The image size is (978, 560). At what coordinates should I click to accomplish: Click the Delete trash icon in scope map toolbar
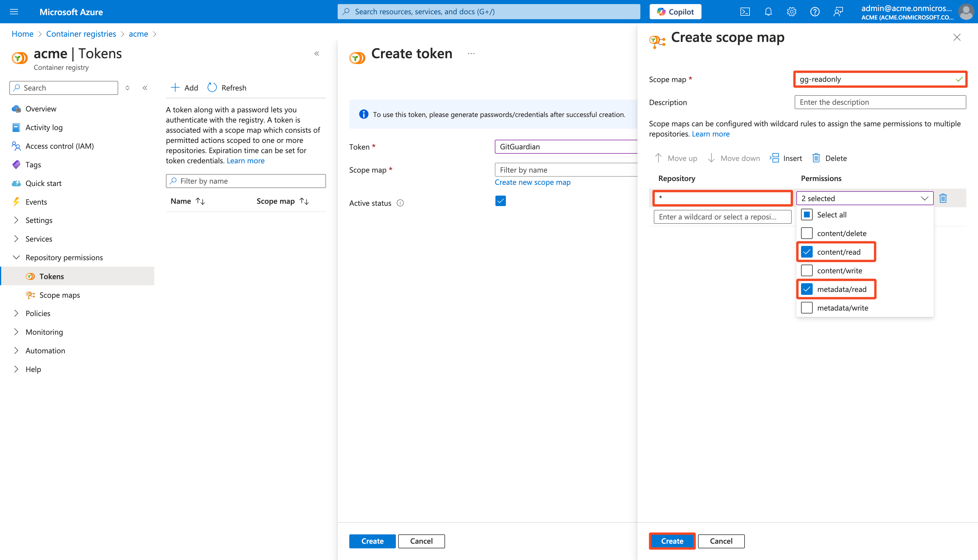click(x=816, y=158)
